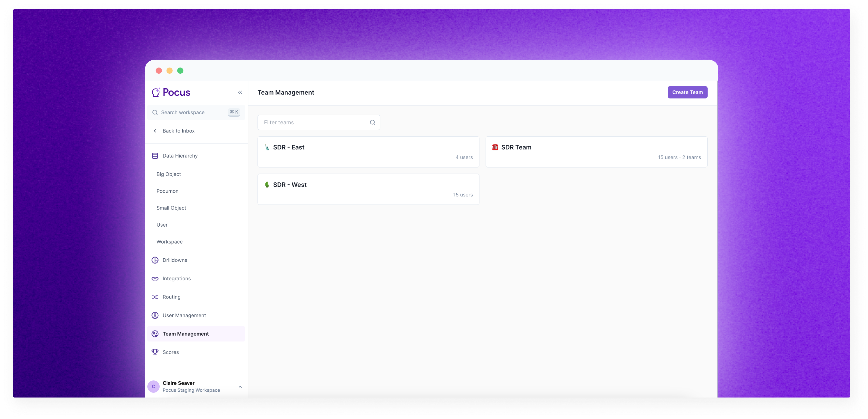This screenshot has width=868, height=419.
Task: Open the SDR - East team card
Action: pyautogui.click(x=368, y=152)
